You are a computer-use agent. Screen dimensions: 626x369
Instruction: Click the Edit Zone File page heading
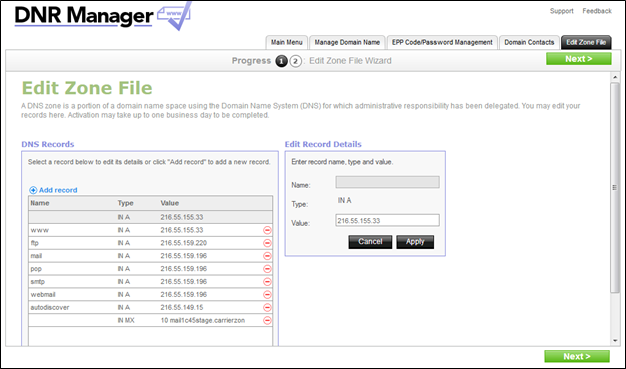(x=87, y=88)
